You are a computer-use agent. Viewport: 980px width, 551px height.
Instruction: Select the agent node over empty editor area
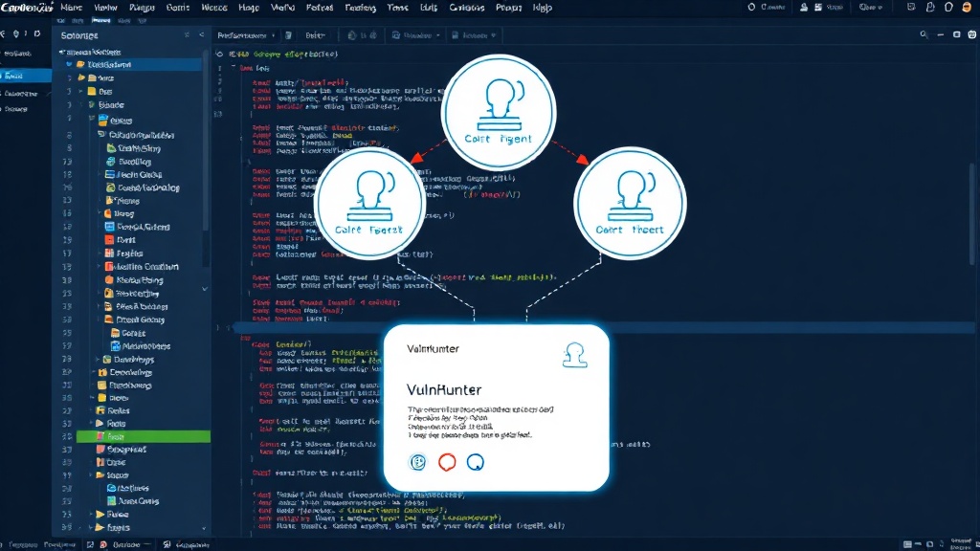pos(630,204)
